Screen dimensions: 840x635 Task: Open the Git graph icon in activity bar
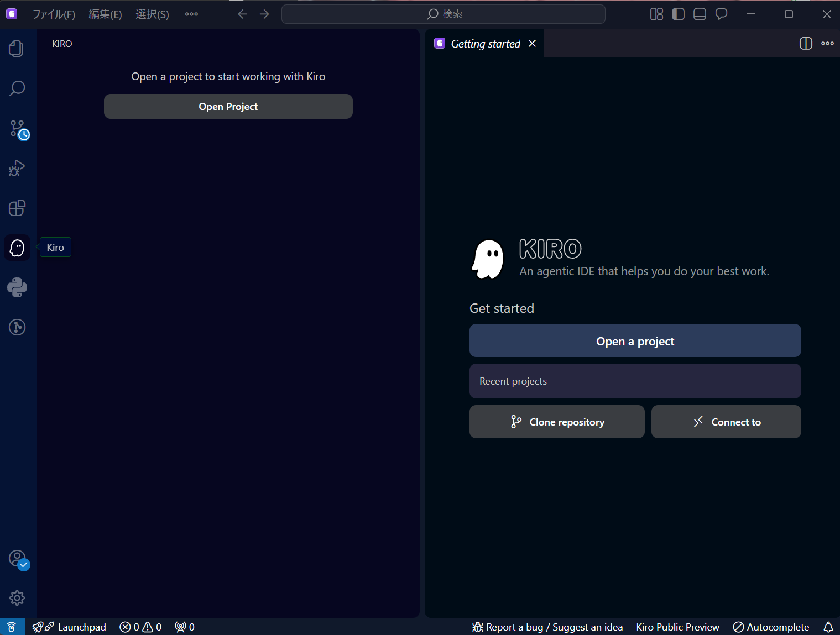[17, 327]
